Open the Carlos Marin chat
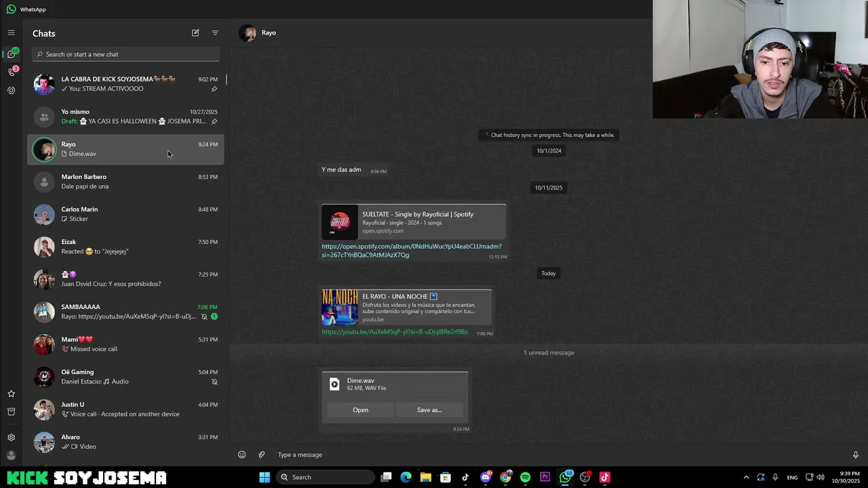868x488 pixels. [125, 214]
